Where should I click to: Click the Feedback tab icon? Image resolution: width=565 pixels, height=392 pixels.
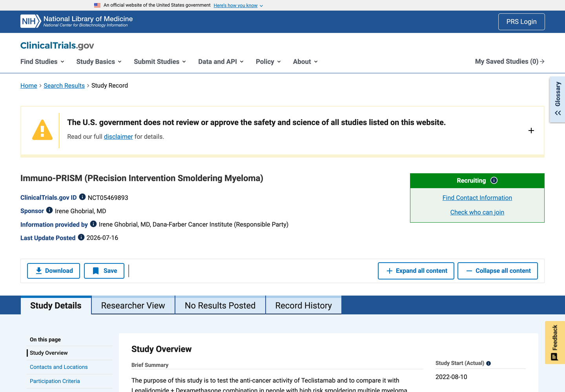[554, 357]
